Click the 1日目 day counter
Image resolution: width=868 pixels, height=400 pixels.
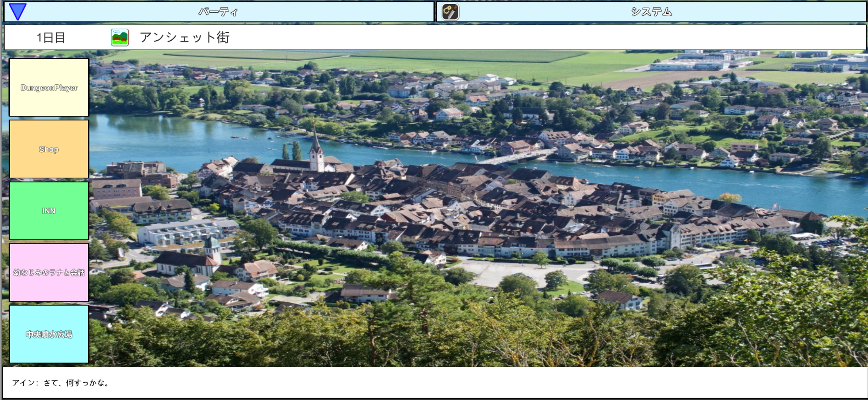tap(51, 38)
